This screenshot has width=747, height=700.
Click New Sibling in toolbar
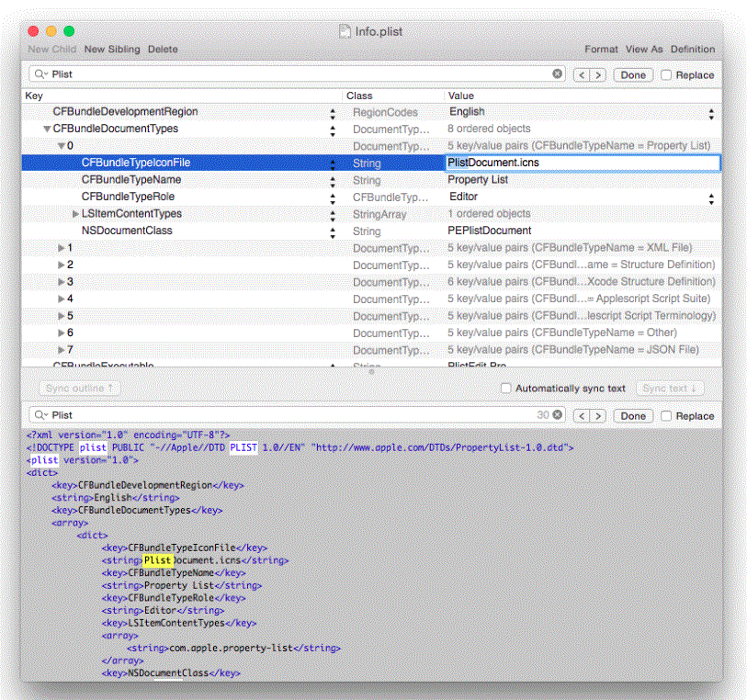pos(112,49)
